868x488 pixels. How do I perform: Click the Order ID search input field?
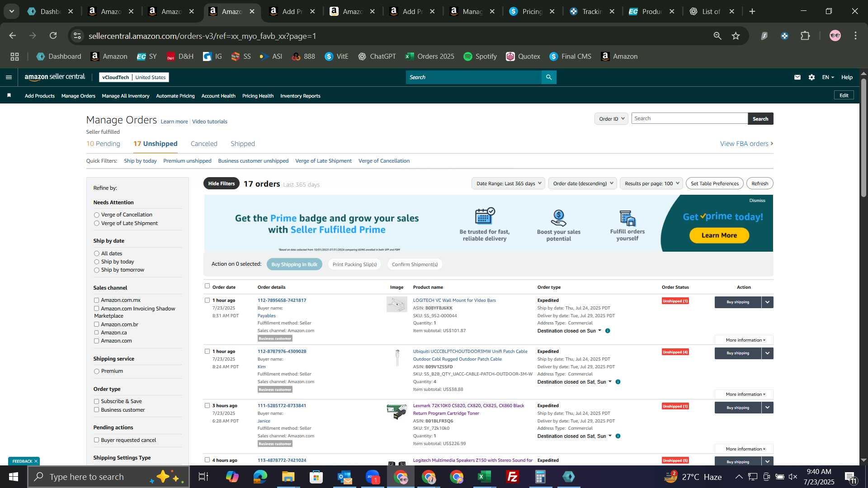coord(689,118)
